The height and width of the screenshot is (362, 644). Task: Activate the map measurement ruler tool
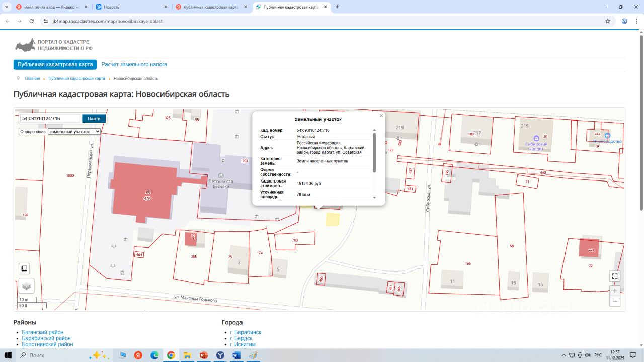(x=24, y=268)
